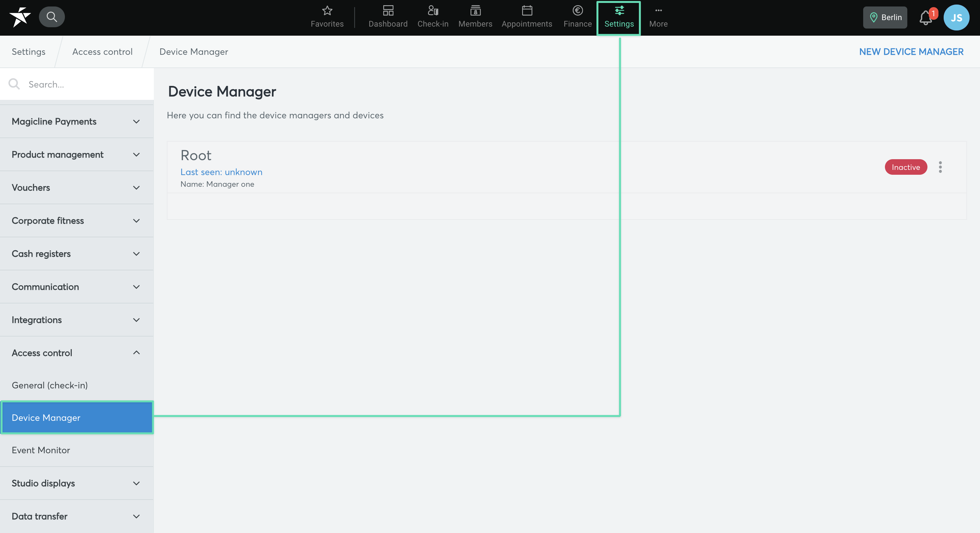Switch location using the Berlin button
980x533 pixels.
click(885, 18)
